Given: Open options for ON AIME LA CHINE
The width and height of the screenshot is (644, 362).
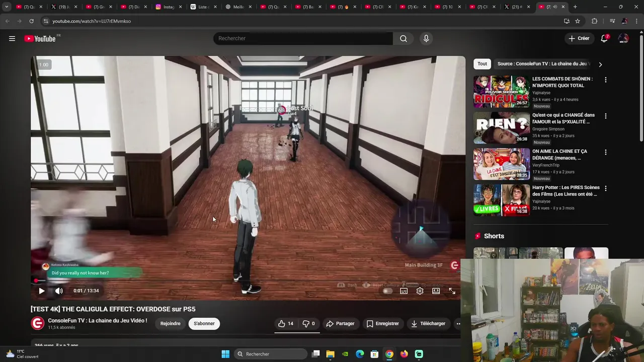Looking at the screenshot, I should point(605,152).
